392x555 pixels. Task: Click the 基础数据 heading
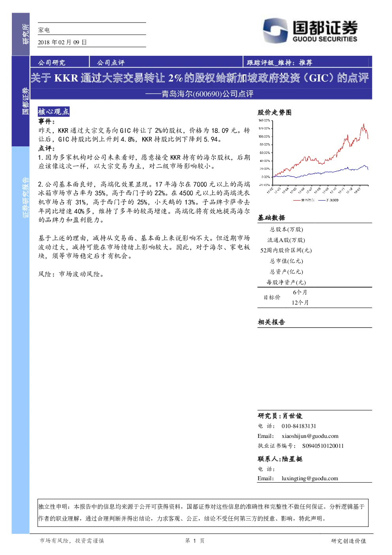pyautogui.click(x=271, y=218)
